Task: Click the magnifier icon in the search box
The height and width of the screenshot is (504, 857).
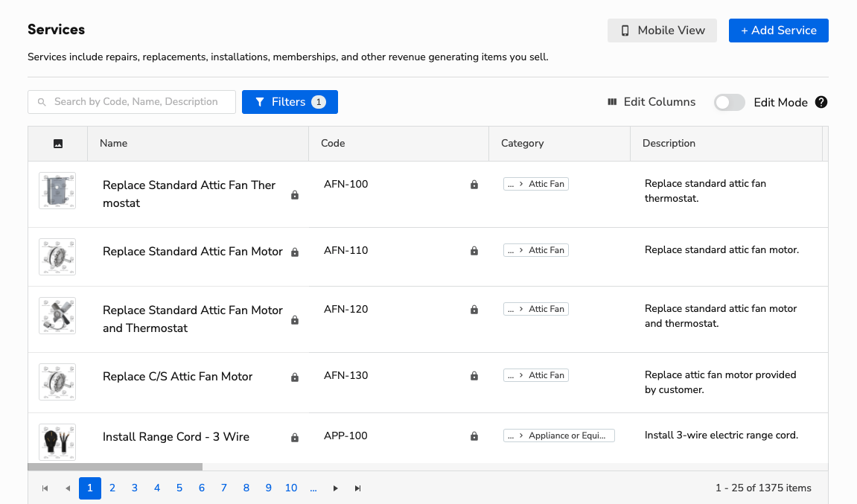Action: pos(42,101)
